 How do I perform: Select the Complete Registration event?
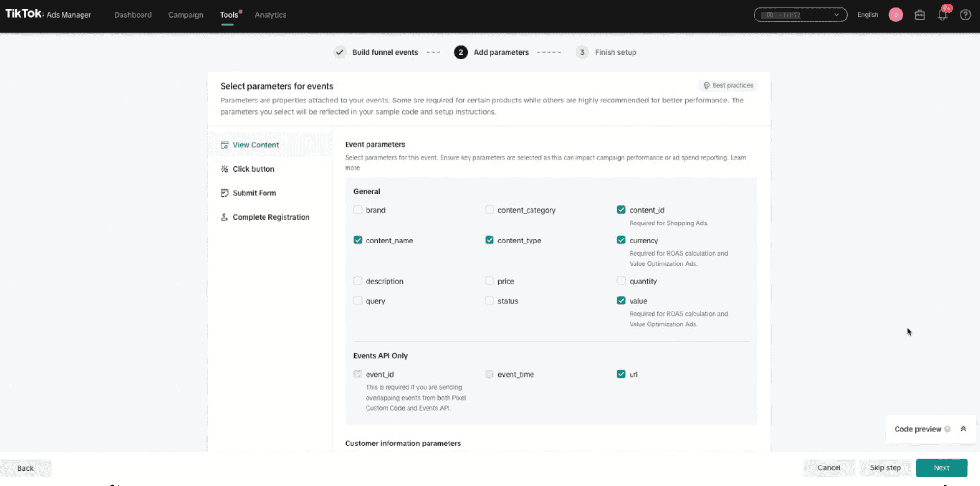270,217
